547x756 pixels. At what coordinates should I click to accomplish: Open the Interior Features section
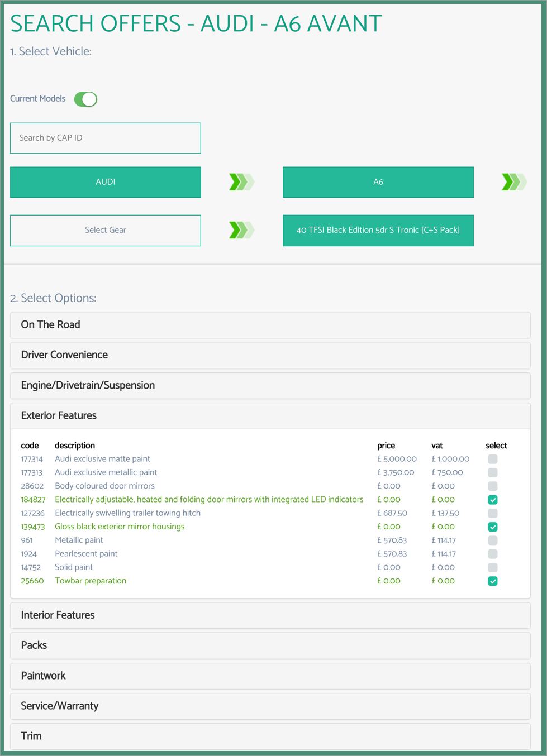[x=270, y=615]
